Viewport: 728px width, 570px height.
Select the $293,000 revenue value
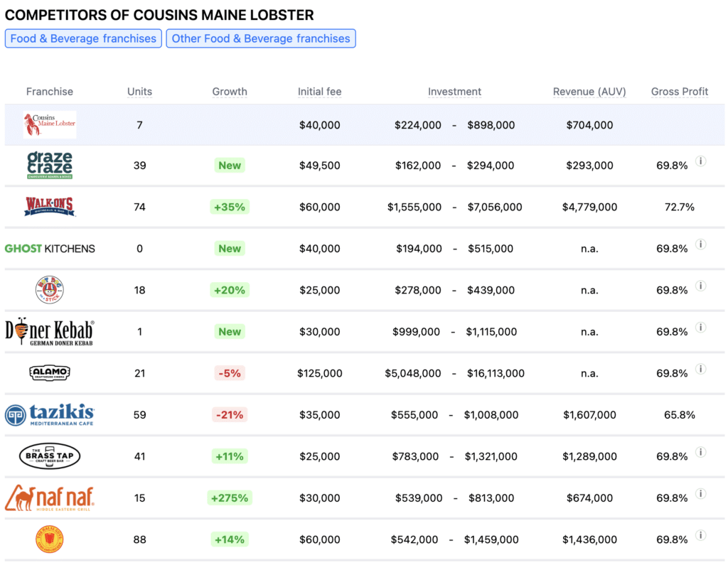(589, 166)
